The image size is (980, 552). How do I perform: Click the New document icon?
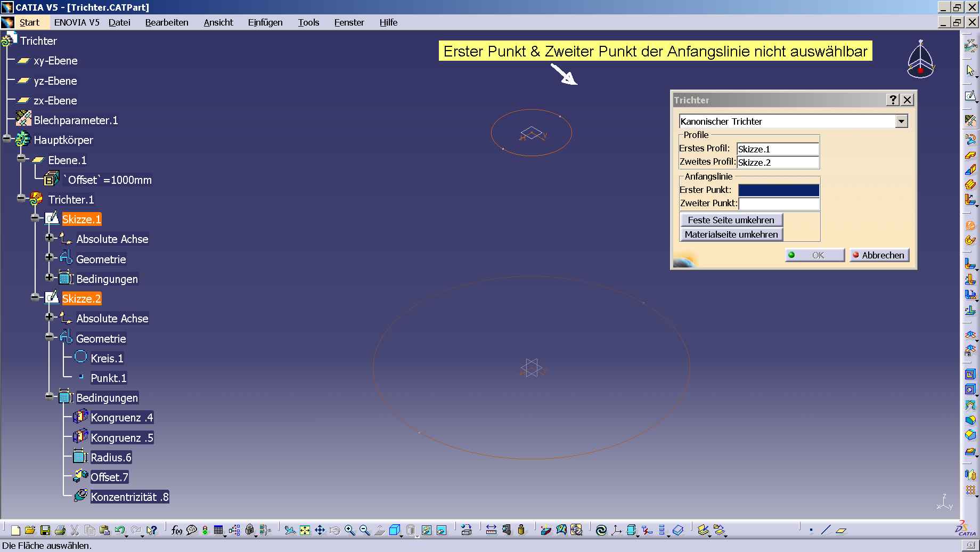[15, 530]
